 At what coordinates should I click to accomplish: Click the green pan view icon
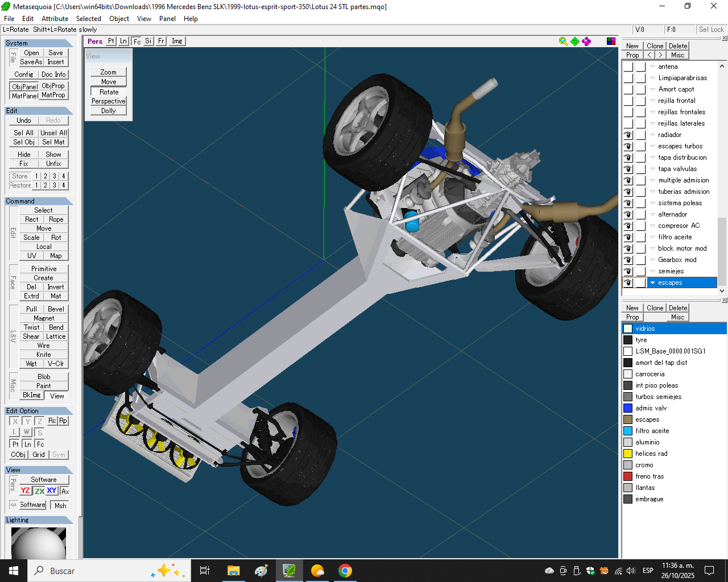tap(575, 41)
